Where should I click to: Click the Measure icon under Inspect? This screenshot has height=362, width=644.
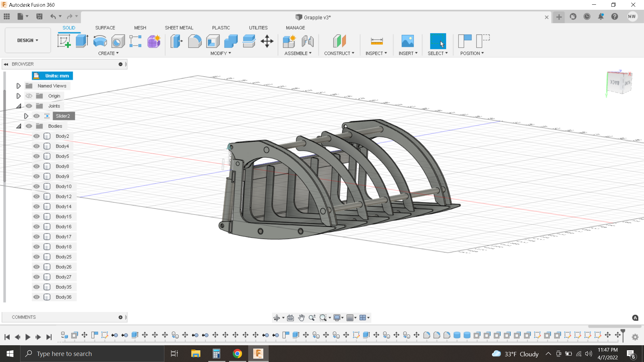click(377, 41)
